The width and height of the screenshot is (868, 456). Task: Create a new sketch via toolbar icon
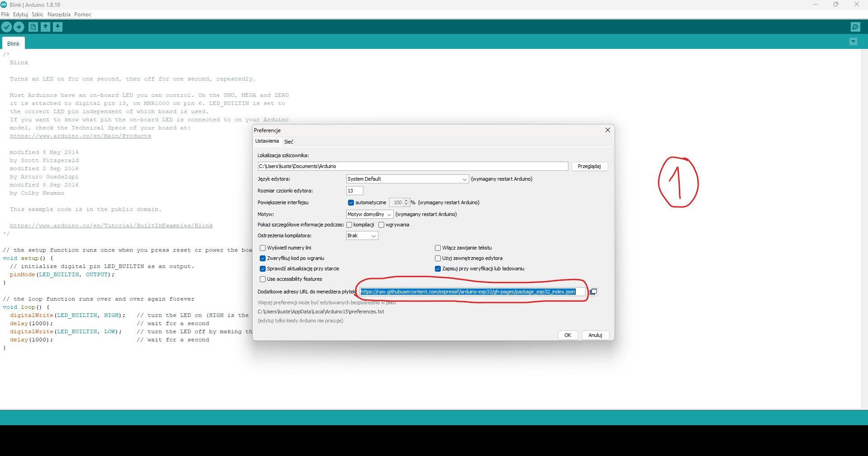tap(33, 27)
